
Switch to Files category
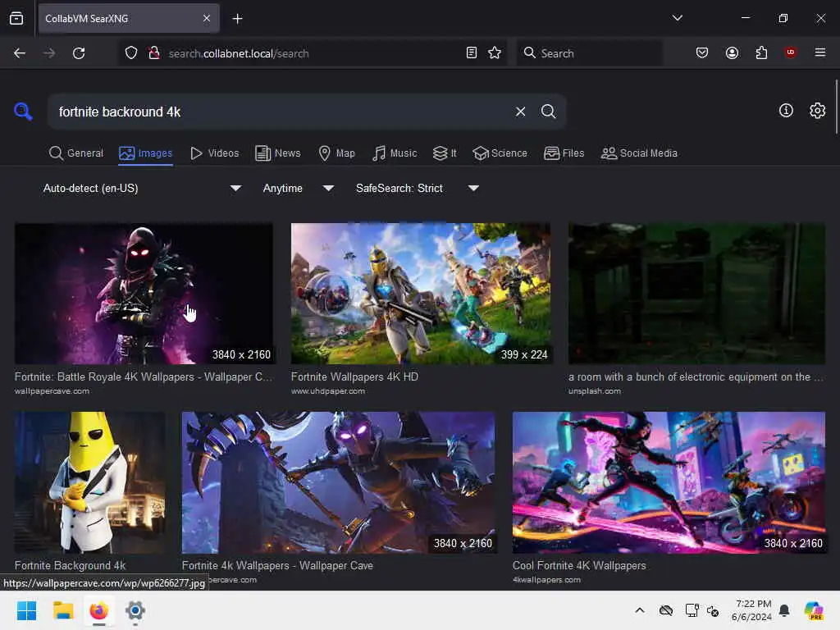click(564, 153)
